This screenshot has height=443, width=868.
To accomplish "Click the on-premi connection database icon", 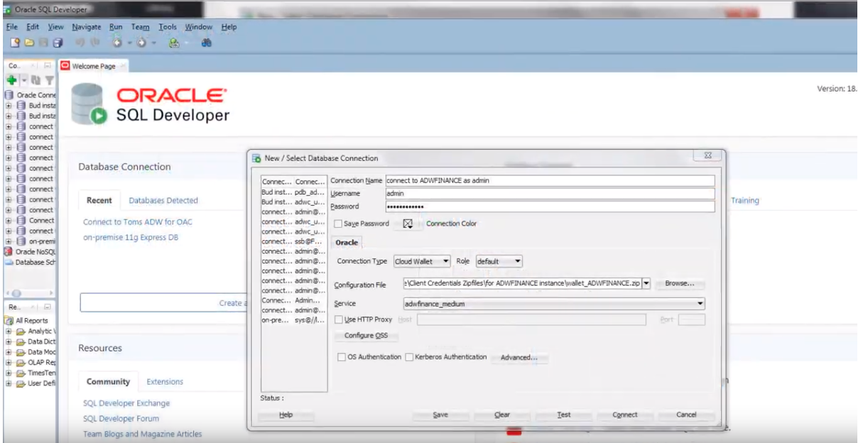I will coord(21,241).
